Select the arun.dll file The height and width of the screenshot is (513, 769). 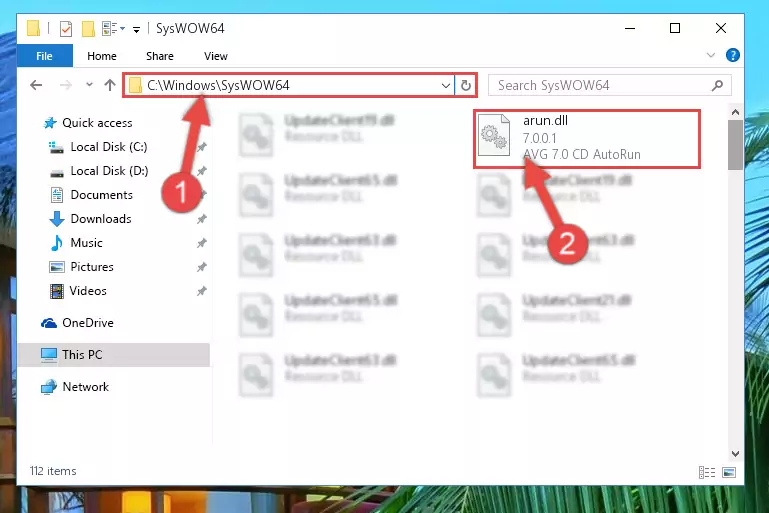587,139
